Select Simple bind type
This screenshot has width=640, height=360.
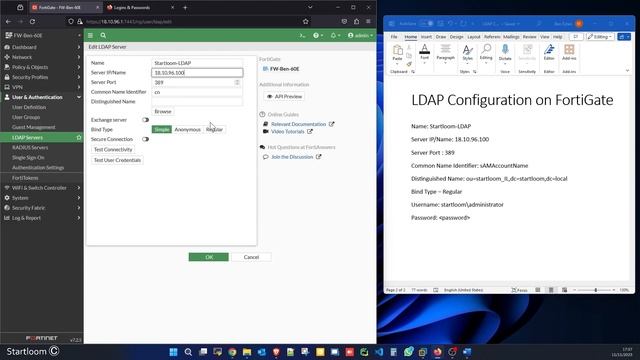162,129
